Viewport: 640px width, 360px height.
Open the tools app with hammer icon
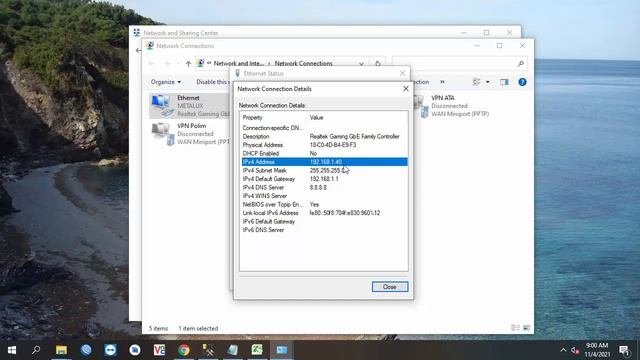pyautogui.click(x=208, y=350)
